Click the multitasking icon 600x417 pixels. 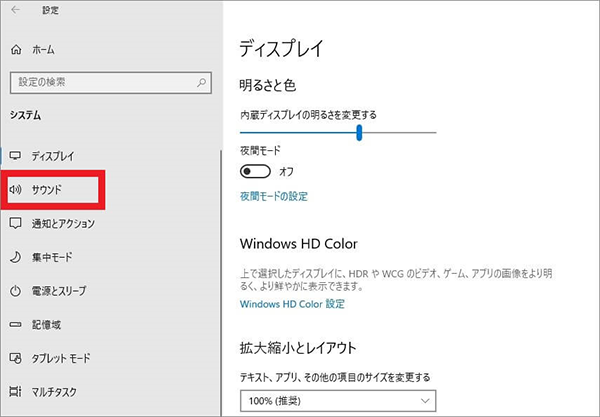pyautogui.click(x=15, y=392)
